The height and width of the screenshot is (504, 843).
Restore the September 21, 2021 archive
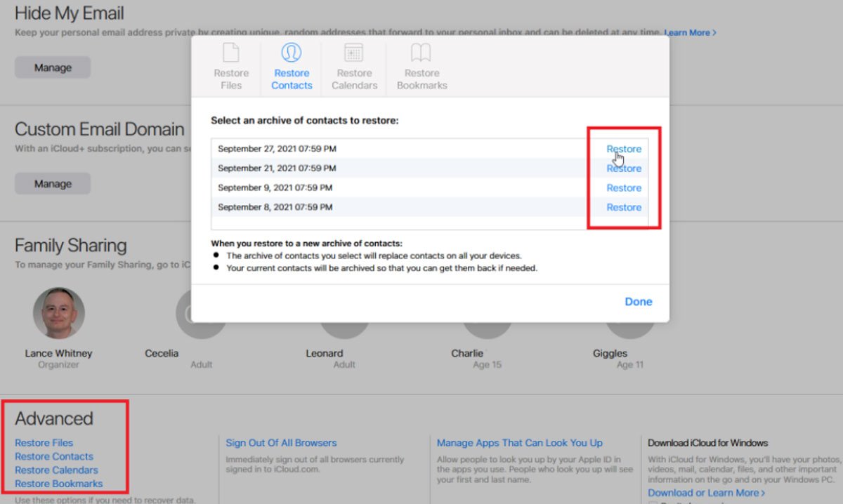[x=624, y=168]
